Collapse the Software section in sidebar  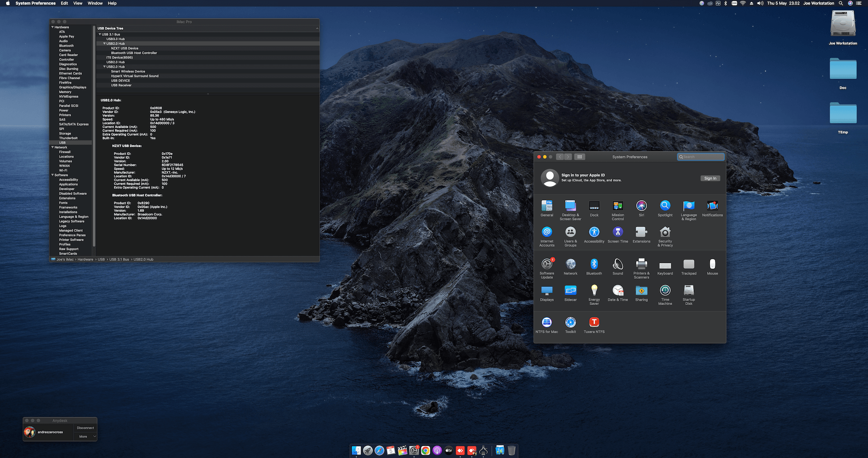coord(52,175)
